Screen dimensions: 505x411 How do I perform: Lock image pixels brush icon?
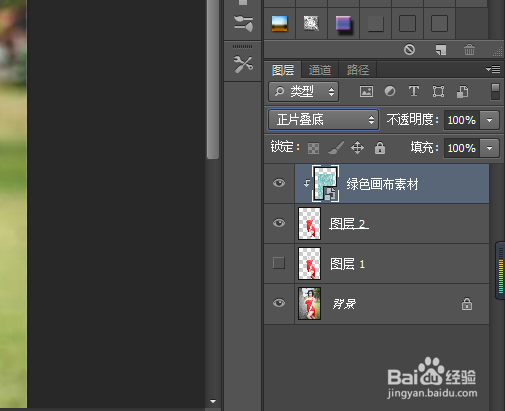tap(336, 148)
